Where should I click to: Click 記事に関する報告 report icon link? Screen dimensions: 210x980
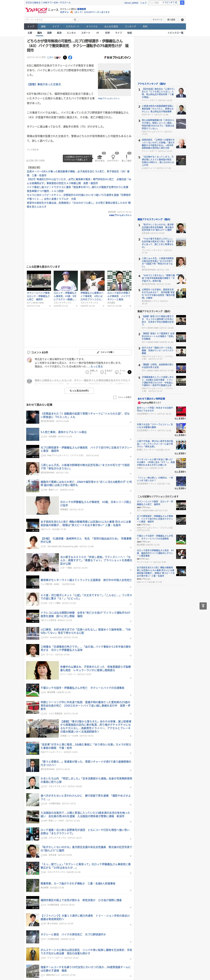[35, 161]
